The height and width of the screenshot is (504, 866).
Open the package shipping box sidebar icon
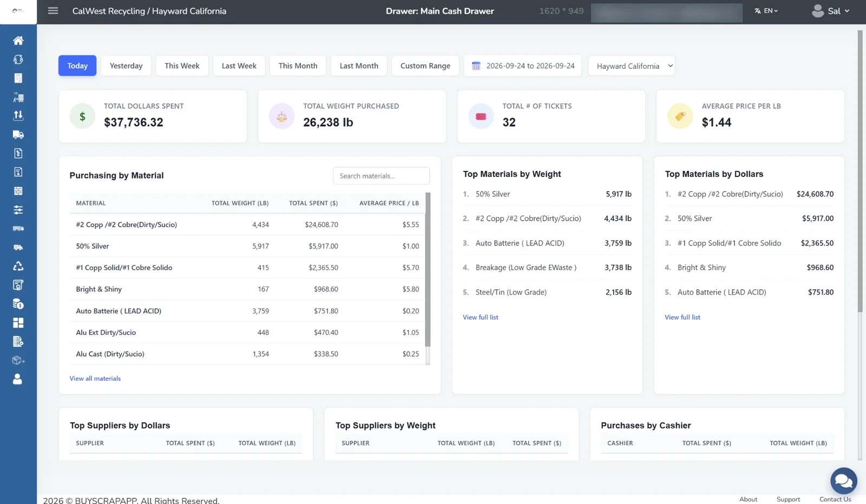point(18,360)
